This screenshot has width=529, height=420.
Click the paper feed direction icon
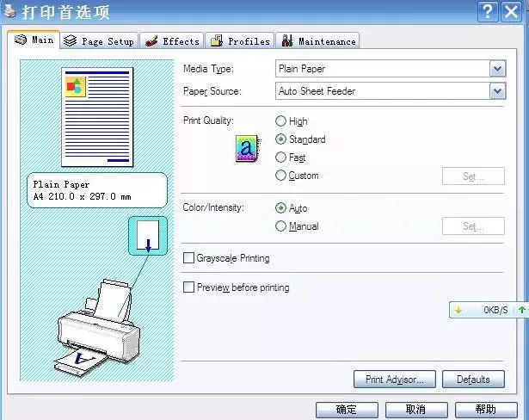(148, 236)
